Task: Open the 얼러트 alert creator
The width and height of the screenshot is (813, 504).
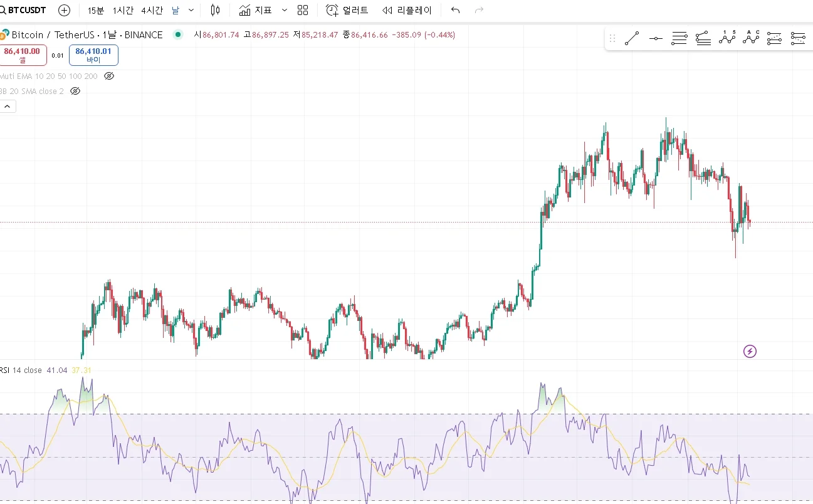Action: pyautogui.click(x=347, y=10)
